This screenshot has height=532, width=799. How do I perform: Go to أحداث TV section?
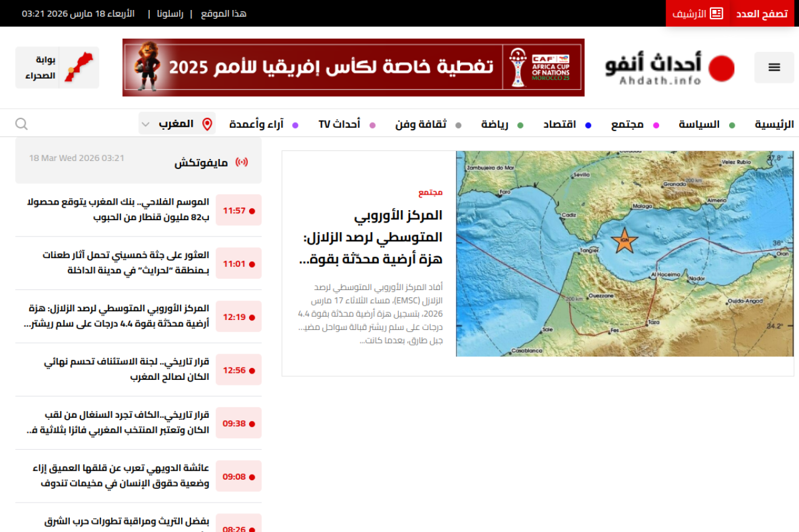tap(340, 124)
